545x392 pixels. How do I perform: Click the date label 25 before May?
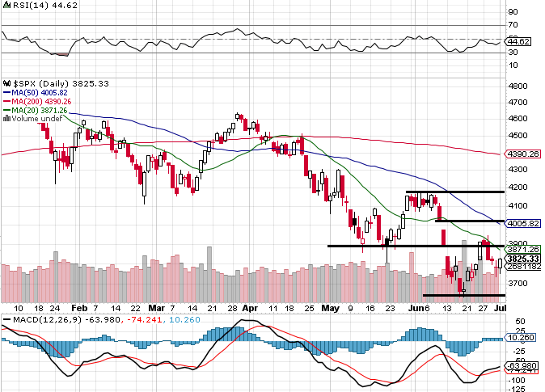309,308
